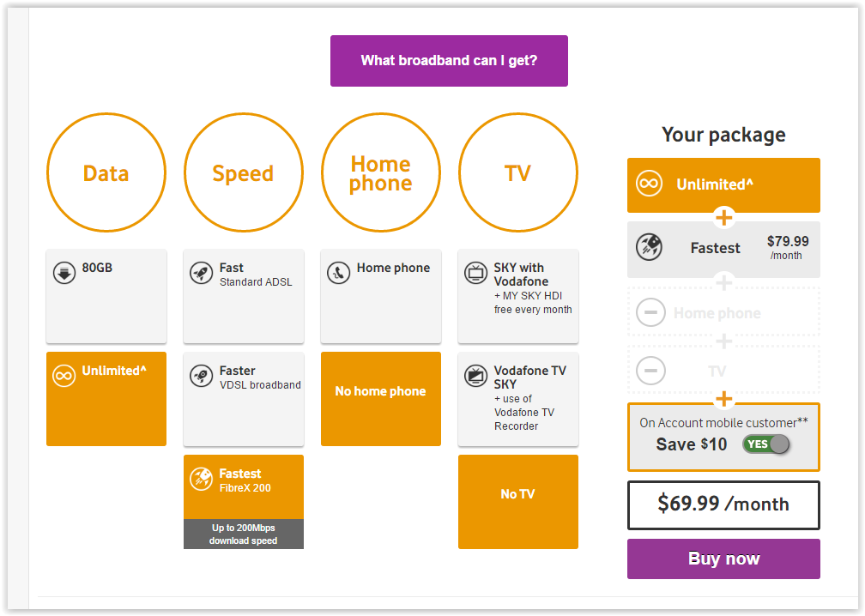Click the rocket icon beside Fastest $79.99
This screenshot has height=616, width=865.
[x=650, y=247]
